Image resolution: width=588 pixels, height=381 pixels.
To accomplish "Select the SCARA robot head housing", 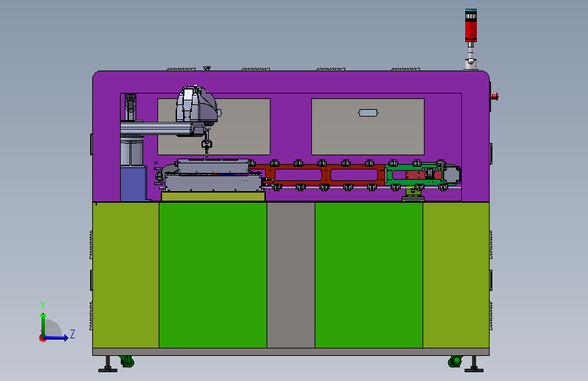I will tap(197, 105).
